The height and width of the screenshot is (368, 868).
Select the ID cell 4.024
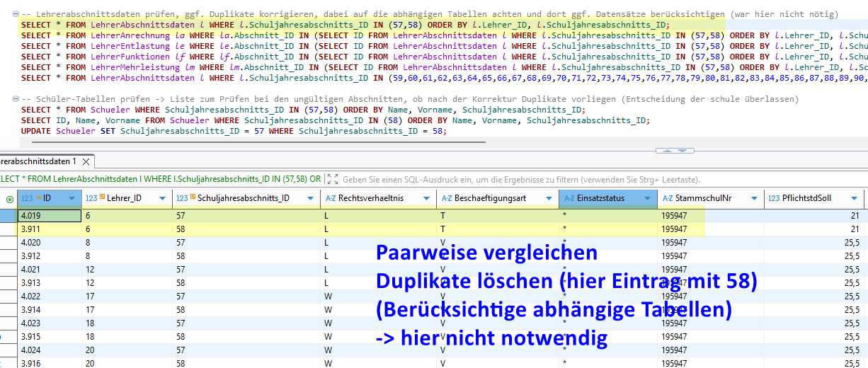click(x=50, y=350)
